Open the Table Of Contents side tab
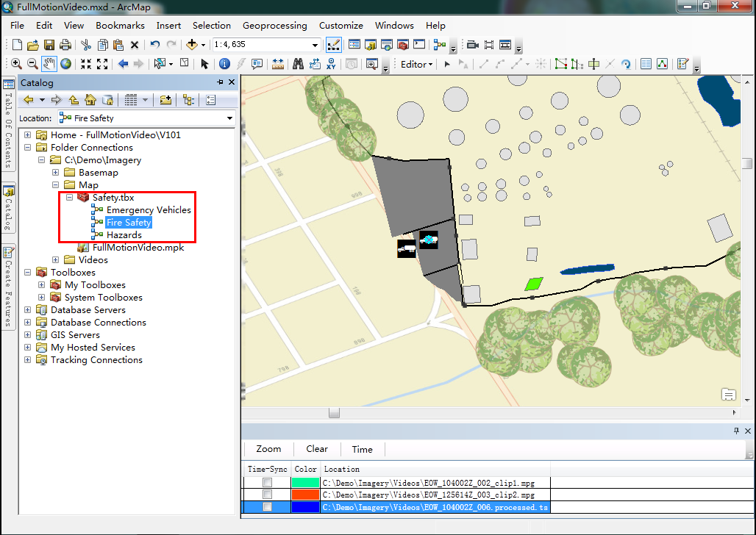756x535 pixels. pos(8,125)
